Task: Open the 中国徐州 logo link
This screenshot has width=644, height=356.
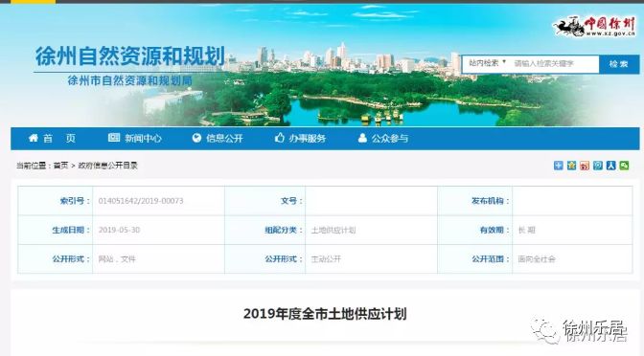Action: coord(594,27)
